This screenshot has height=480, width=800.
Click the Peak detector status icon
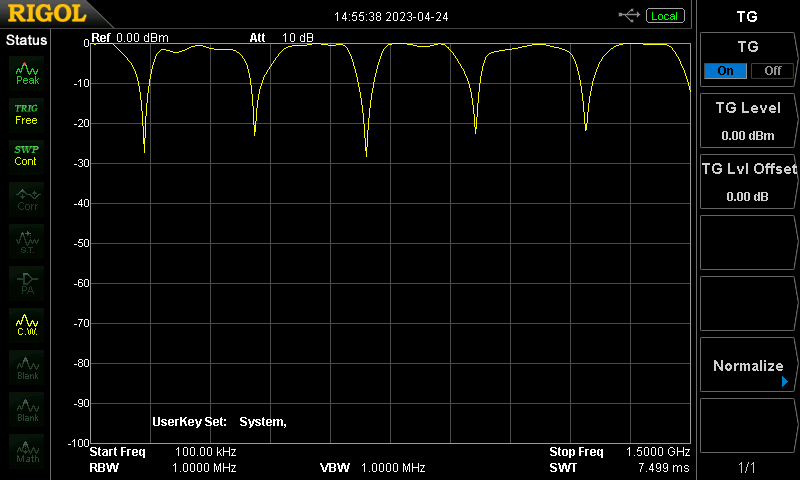pos(27,72)
